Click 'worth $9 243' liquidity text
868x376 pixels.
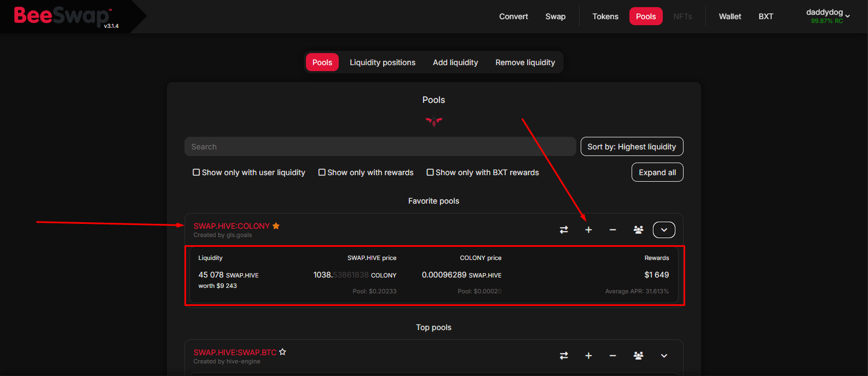[x=218, y=286]
